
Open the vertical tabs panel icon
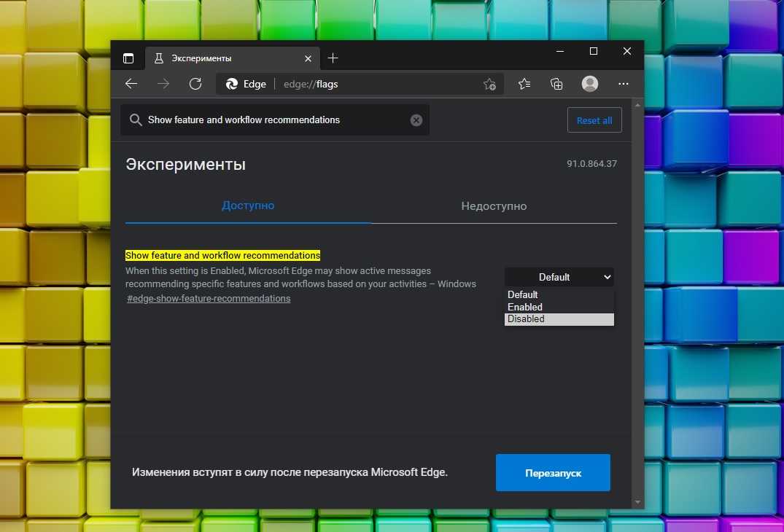click(128, 58)
